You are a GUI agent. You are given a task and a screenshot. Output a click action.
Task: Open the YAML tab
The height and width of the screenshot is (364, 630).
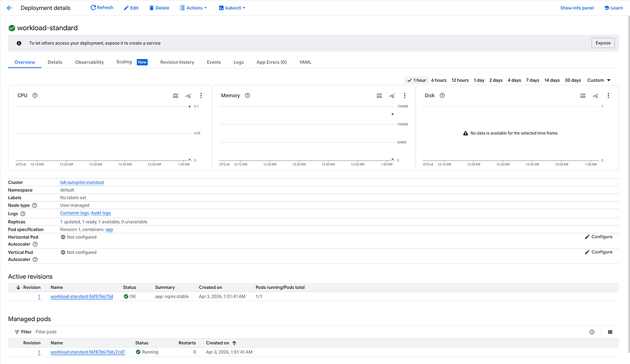305,62
